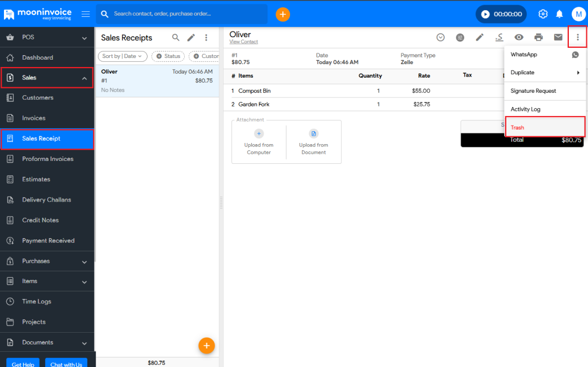Click the Get Help button

(23, 364)
